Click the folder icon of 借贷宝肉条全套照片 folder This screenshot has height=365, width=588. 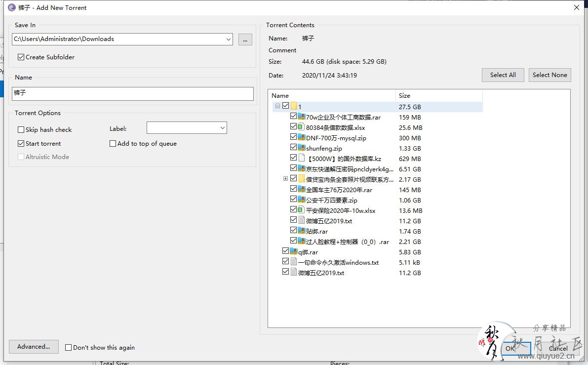[302, 179]
